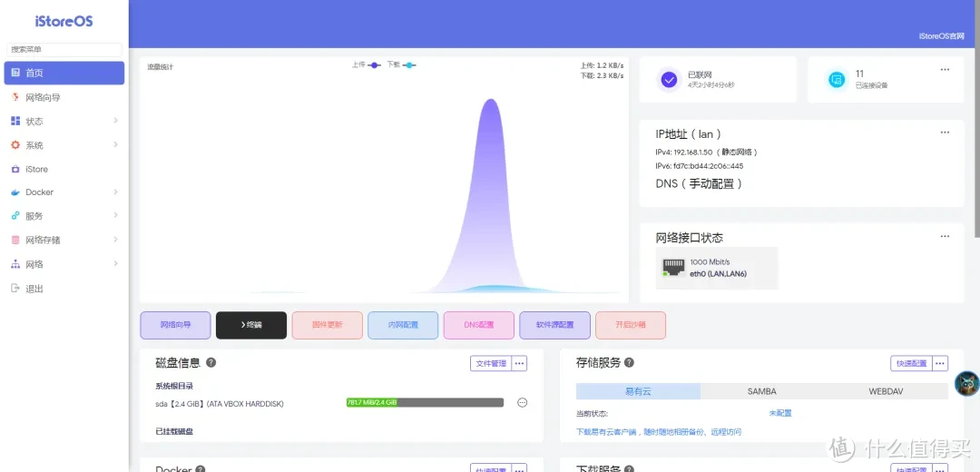Click the eth0 ethernet port icon
The width and height of the screenshot is (980, 472).
(x=673, y=268)
